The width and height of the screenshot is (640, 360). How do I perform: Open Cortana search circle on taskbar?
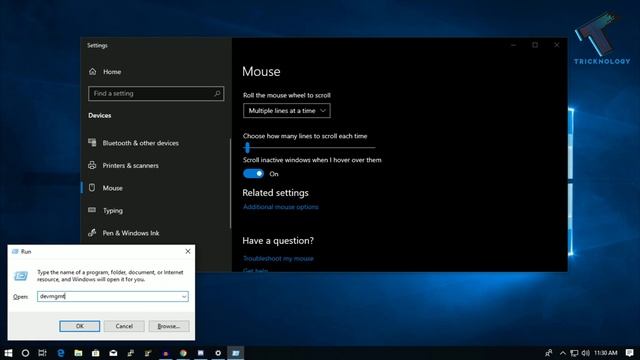(25, 353)
